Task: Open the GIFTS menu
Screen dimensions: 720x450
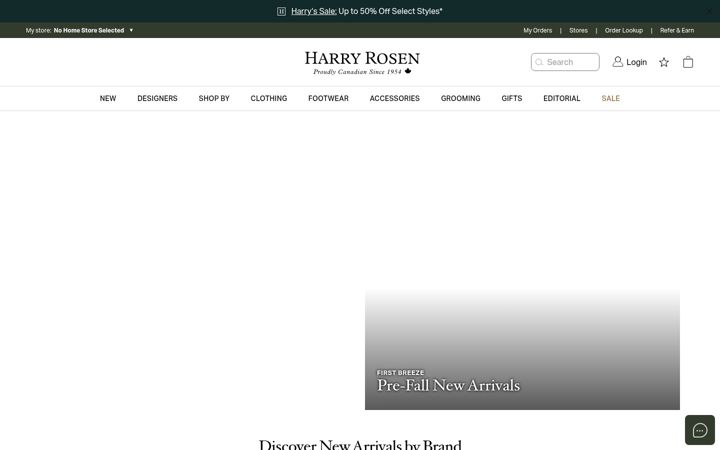Action: (x=512, y=98)
